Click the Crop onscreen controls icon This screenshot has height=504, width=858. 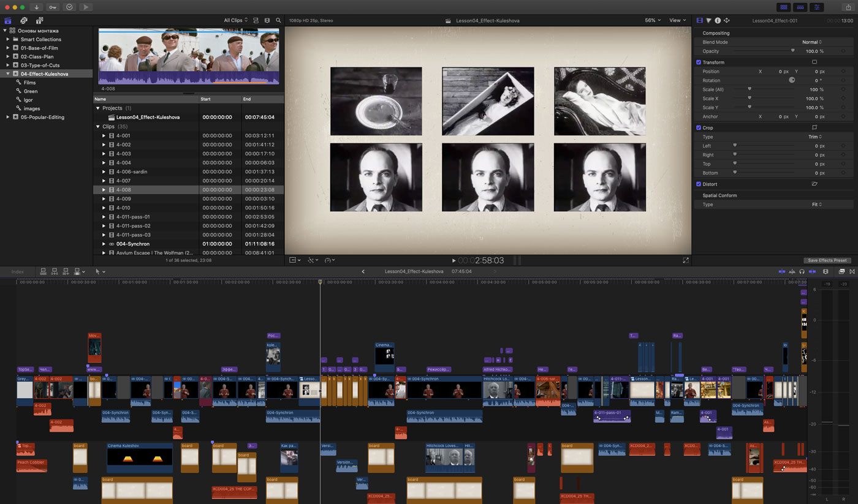point(814,127)
